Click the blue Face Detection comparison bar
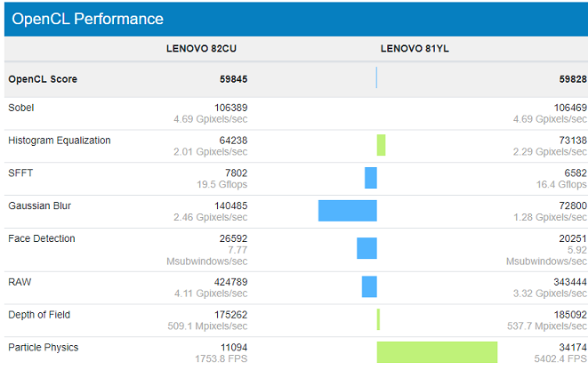Viewport: 588px width, 370px height. [366, 248]
